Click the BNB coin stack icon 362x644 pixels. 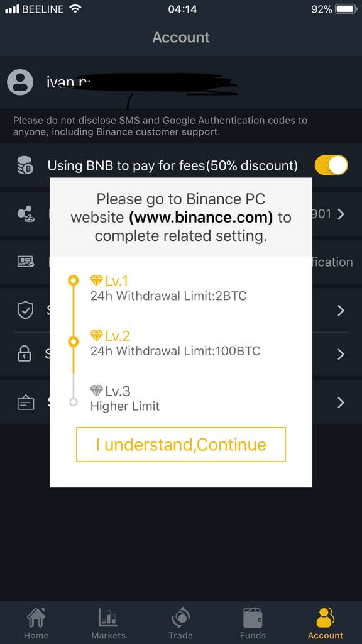(x=25, y=165)
